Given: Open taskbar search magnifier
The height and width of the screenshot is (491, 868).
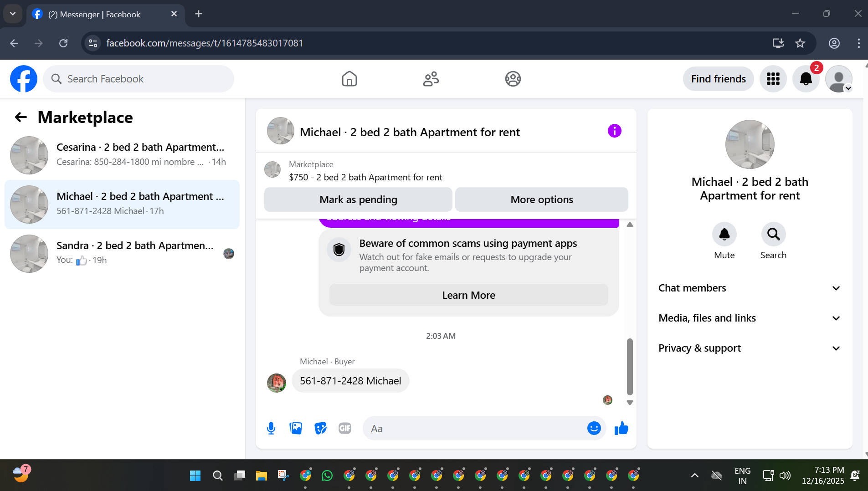Looking at the screenshot, I should point(218,476).
